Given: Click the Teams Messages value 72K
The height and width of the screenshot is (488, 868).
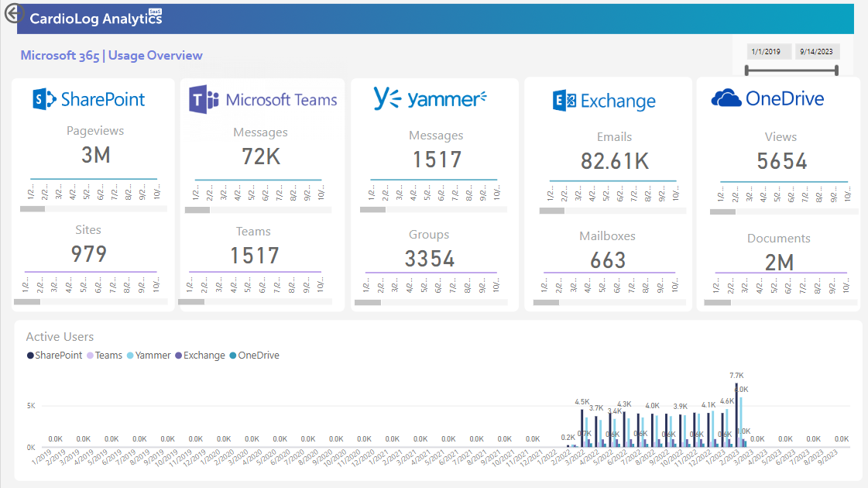Looking at the screenshot, I should pyautogui.click(x=261, y=156).
